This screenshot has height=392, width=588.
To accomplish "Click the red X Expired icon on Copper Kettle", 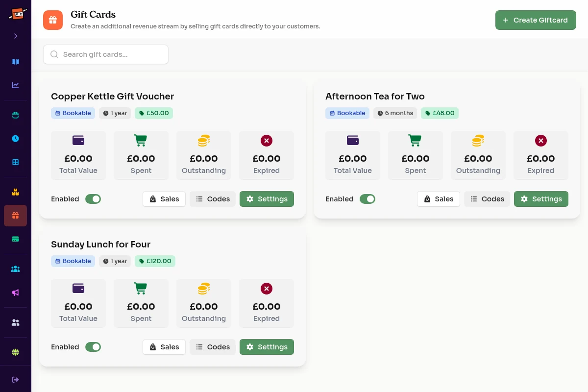I will (267, 141).
